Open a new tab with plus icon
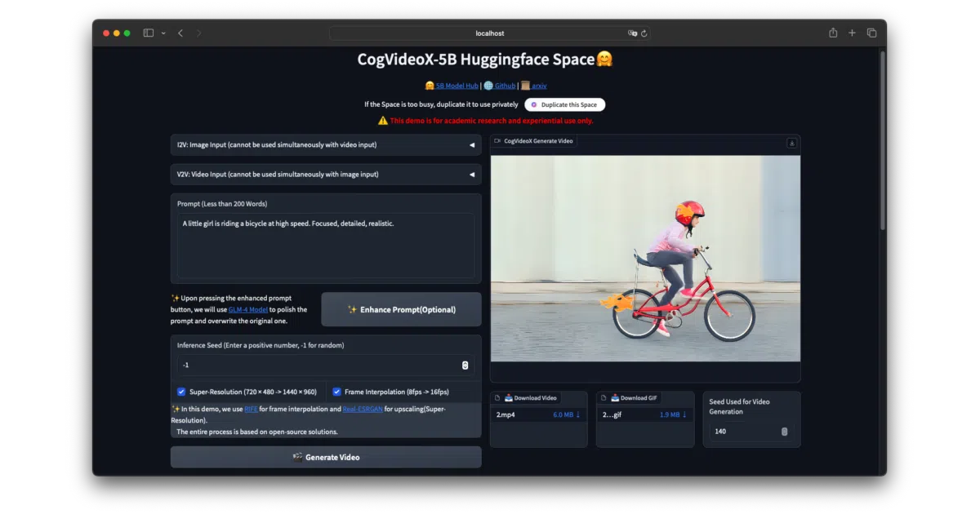The image size is (980, 514). 852,33
